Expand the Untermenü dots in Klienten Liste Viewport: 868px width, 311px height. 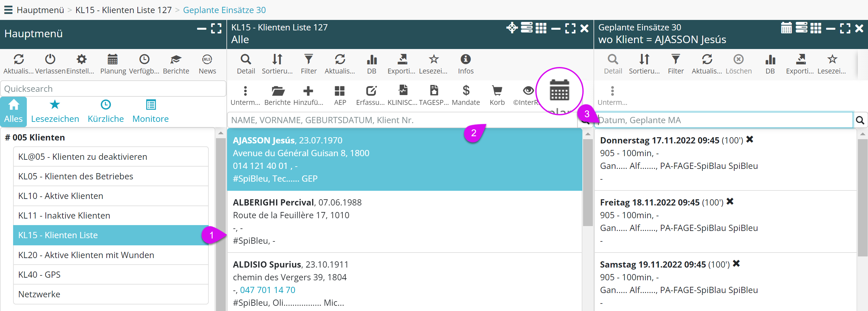pos(245,91)
